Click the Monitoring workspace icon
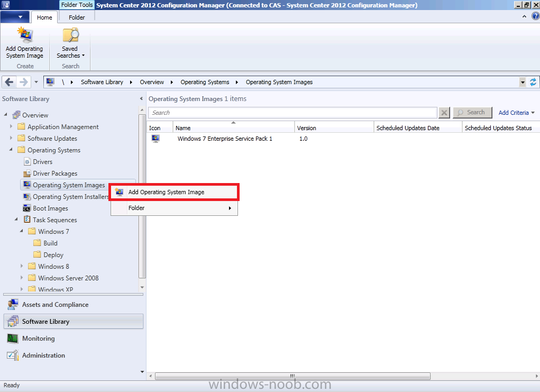The width and height of the screenshot is (540, 392). (x=13, y=338)
